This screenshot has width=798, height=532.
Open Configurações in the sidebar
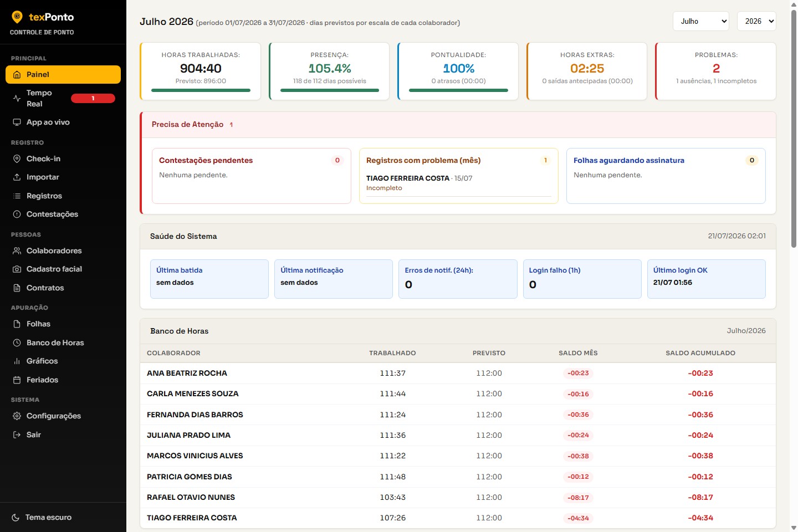click(x=63, y=416)
